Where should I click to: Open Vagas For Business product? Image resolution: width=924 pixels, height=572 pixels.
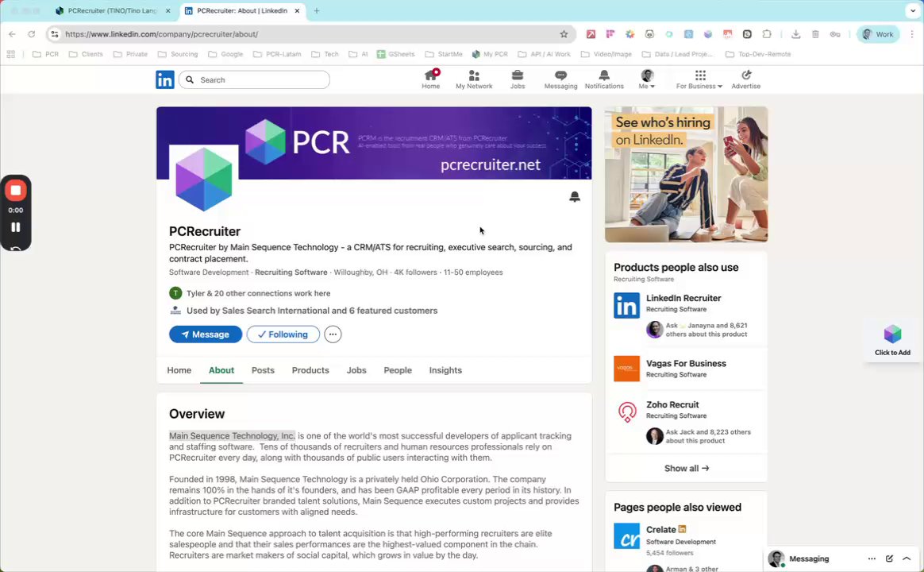pos(686,364)
